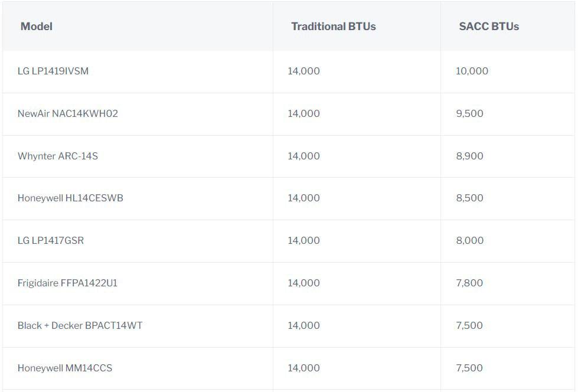This screenshot has width=578, height=392.
Task: Select Whynter ARC-14S Traditional BTUs value
Action: 303,156
